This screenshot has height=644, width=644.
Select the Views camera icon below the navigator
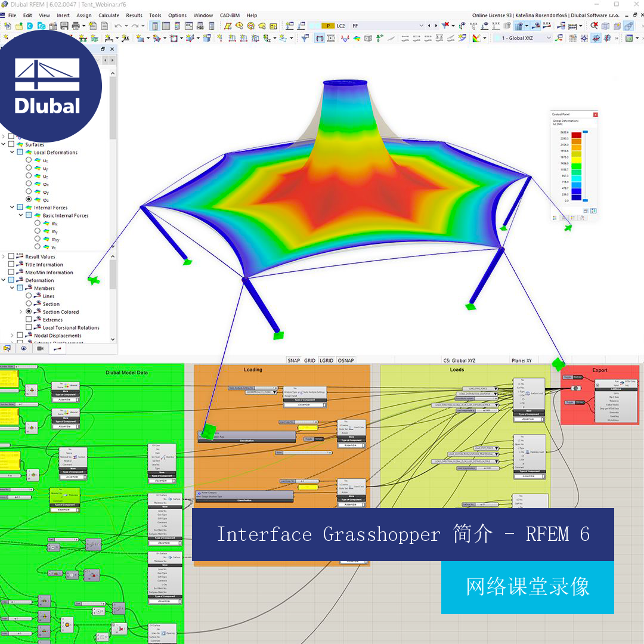coord(41,348)
